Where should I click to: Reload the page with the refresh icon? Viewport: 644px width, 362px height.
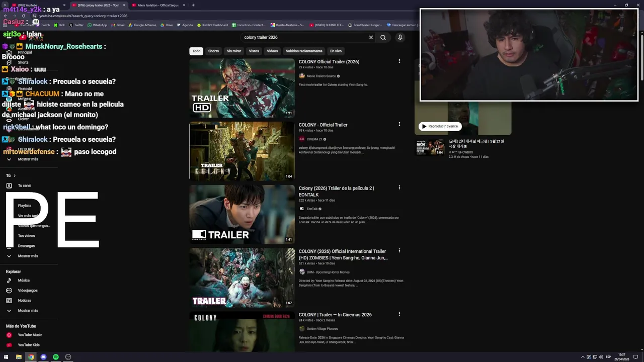(23, 16)
